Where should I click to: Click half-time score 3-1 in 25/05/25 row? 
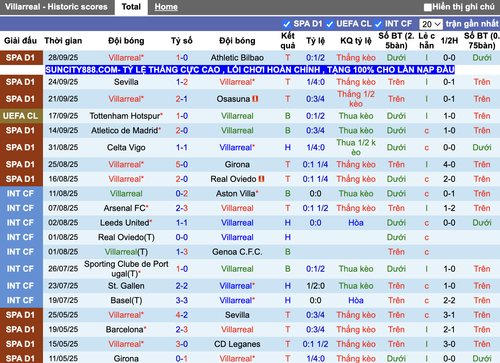point(449,315)
